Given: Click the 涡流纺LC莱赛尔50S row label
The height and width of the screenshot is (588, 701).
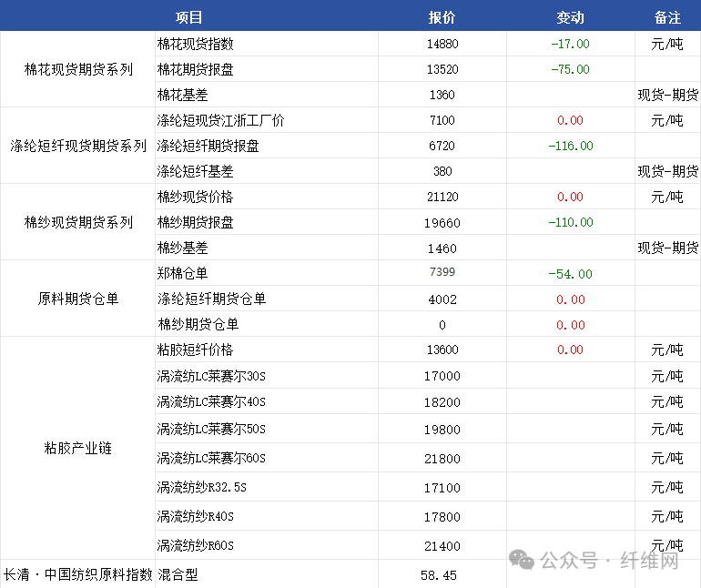Looking at the screenshot, I should 211,429.
